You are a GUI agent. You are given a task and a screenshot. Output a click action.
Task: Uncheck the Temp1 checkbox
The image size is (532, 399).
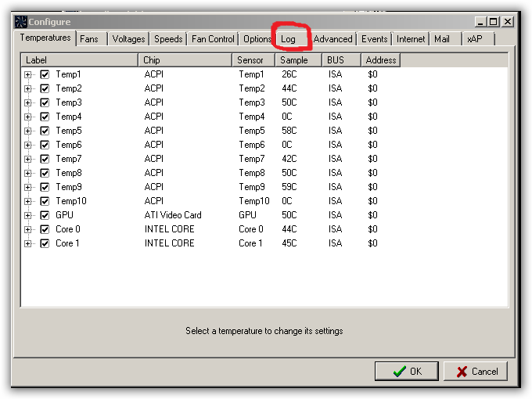(x=45, y=74)
